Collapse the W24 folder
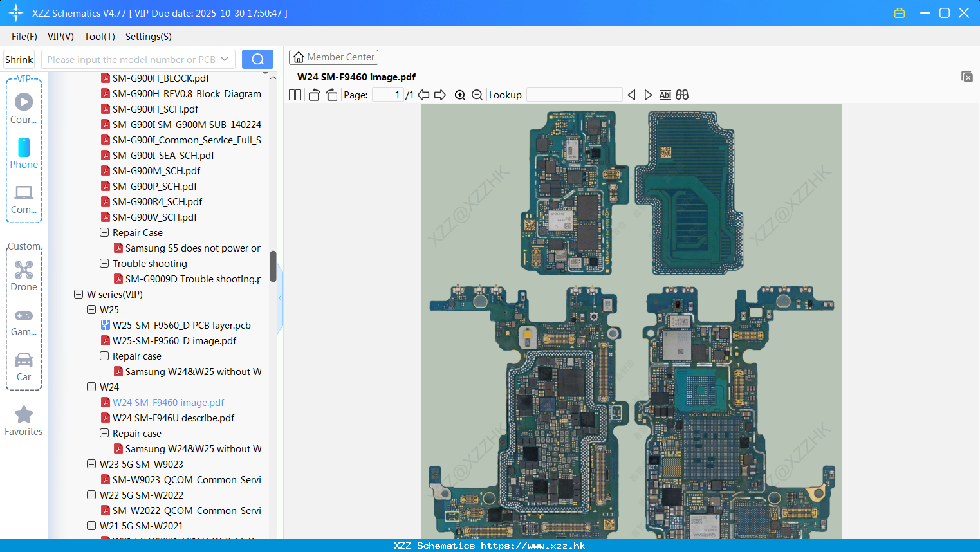The width and height of the screenshot is (980, 552). coord(91,387)
